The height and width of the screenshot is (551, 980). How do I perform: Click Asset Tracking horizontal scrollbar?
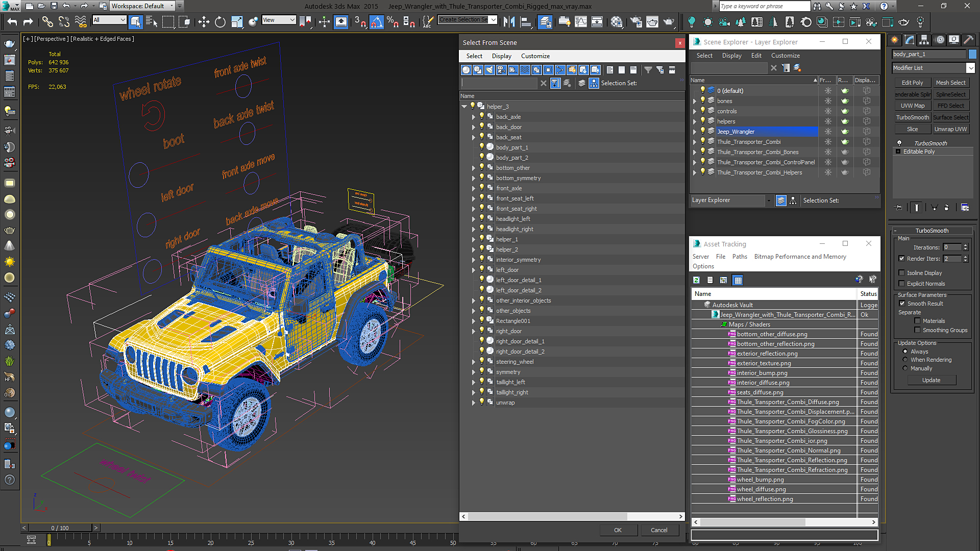pyautogui.click(x=785, y=522)
